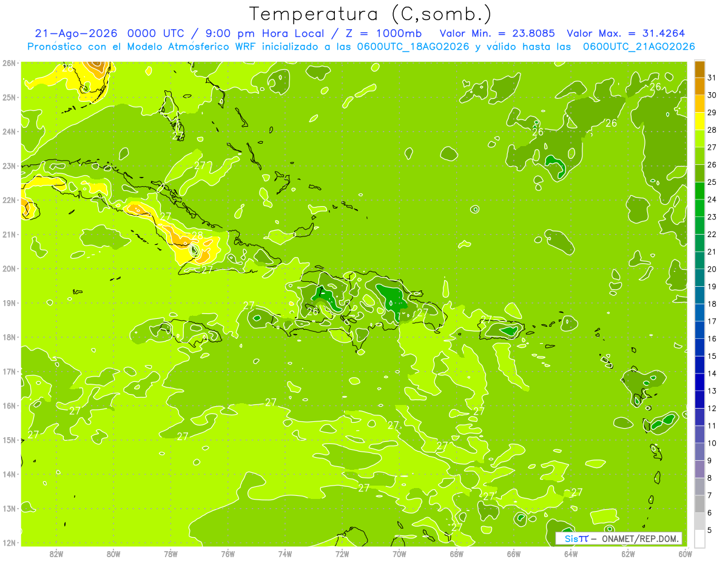Screen dimensions: 728x562
Task: Click the "14N" latitude axis label
Action: click(x=9, y=474)
